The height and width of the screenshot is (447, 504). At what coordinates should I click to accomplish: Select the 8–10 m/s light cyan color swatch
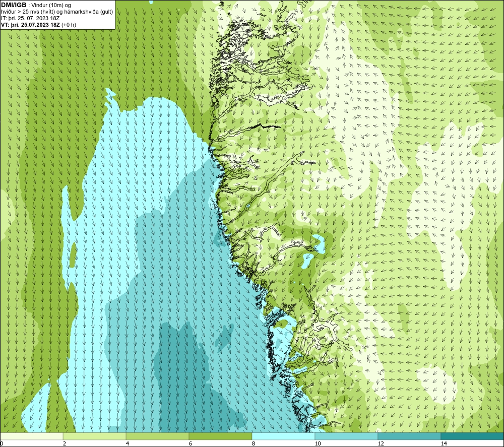(x=283, y=436)
